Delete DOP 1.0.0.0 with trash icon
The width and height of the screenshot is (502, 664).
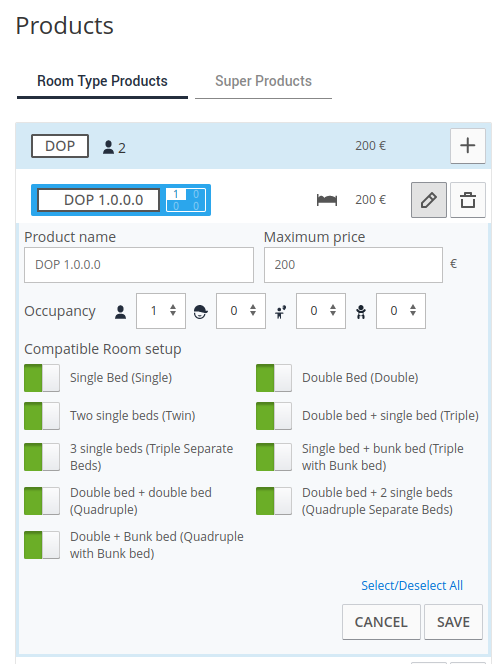click(467, 200)
